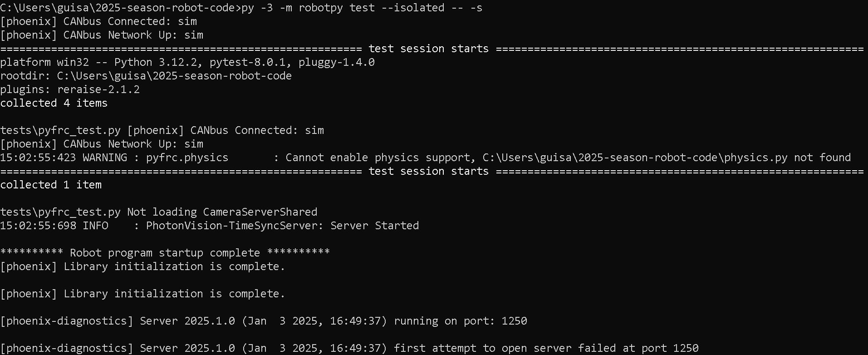The height and width of the screenshot is (355, 868).
Task: Click the Robot program startup complete banner
Action: pyautogui.click(x=165, y=253)
